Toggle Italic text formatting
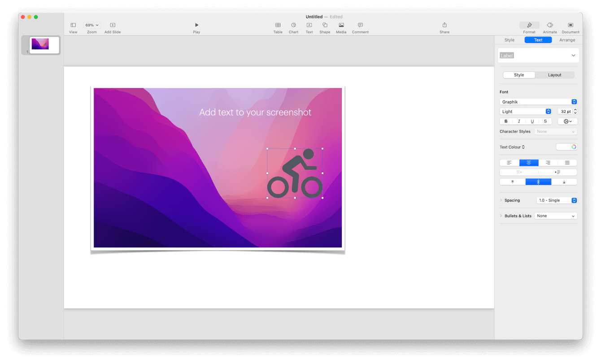601x364 pixels. click(519, 121)
